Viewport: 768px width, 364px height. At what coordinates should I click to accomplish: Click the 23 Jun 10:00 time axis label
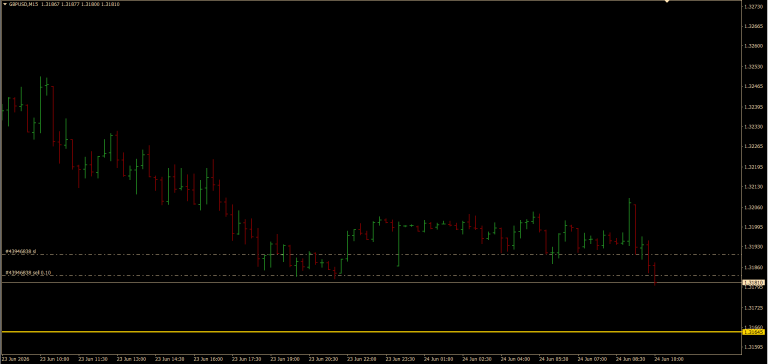[x=54, y=359]
